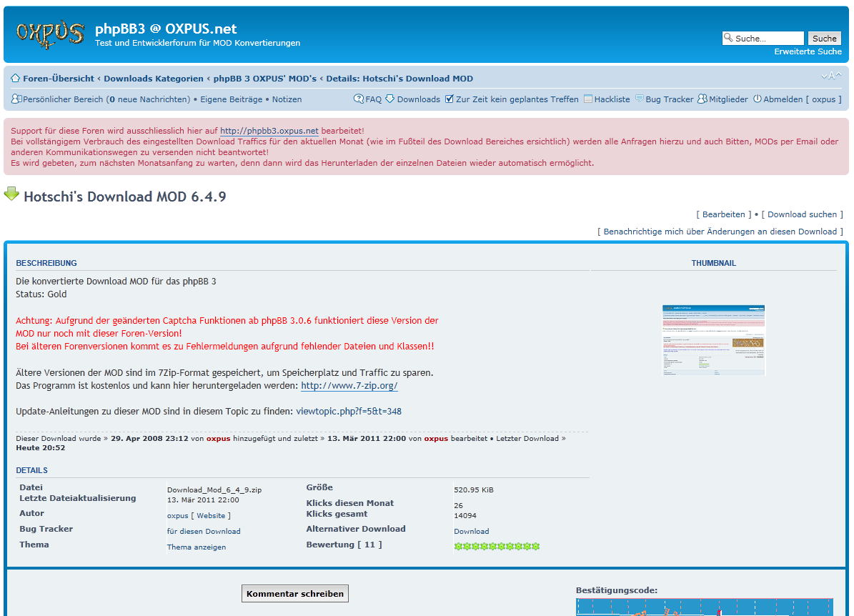
Task: Click the Hackliste list icon
Action: [588, 99]
